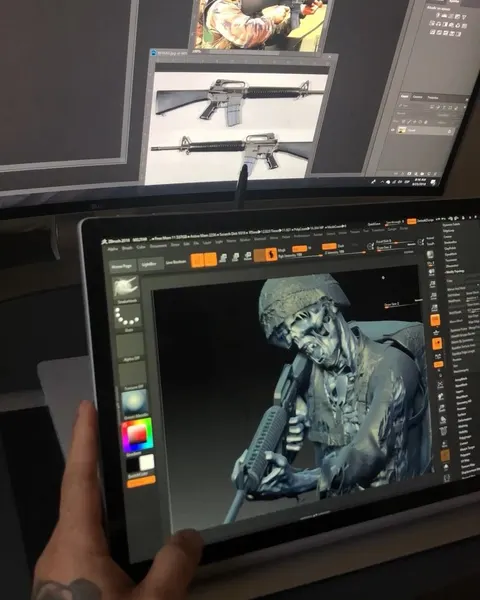Screen dimensions: 480x600
Task: Click the BPR render icon in right shelf
Action: tap(430, 255)
